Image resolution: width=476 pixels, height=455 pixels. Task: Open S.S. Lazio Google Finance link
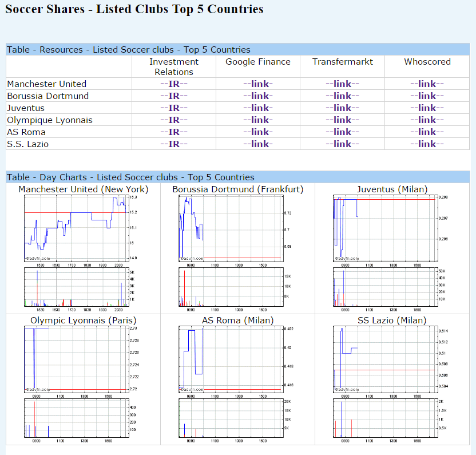258,144
